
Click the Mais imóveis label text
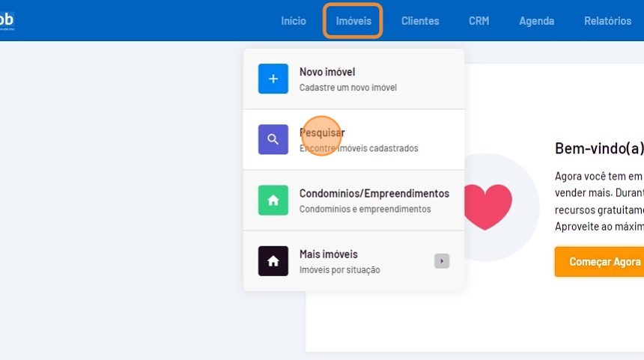328,254
